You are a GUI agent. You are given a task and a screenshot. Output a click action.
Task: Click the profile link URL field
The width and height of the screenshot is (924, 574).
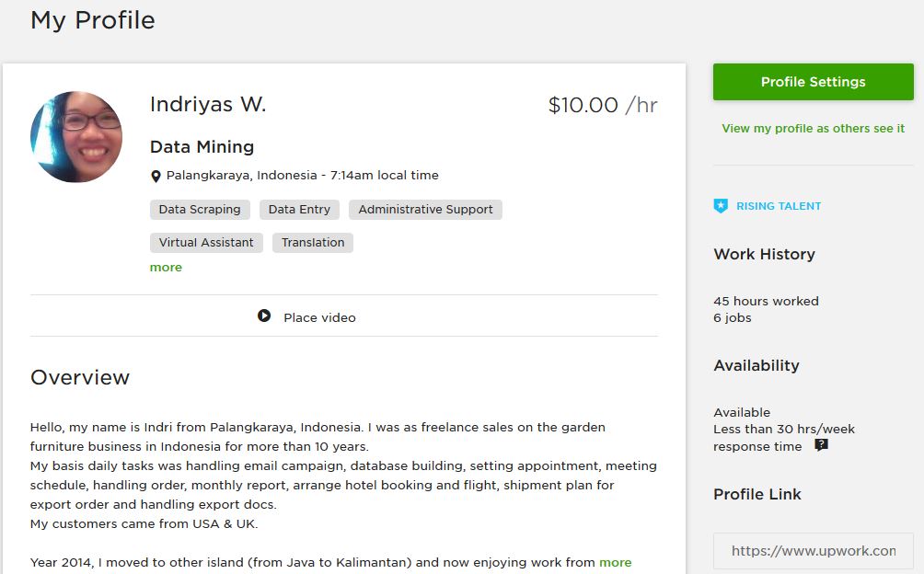[814, 551]
